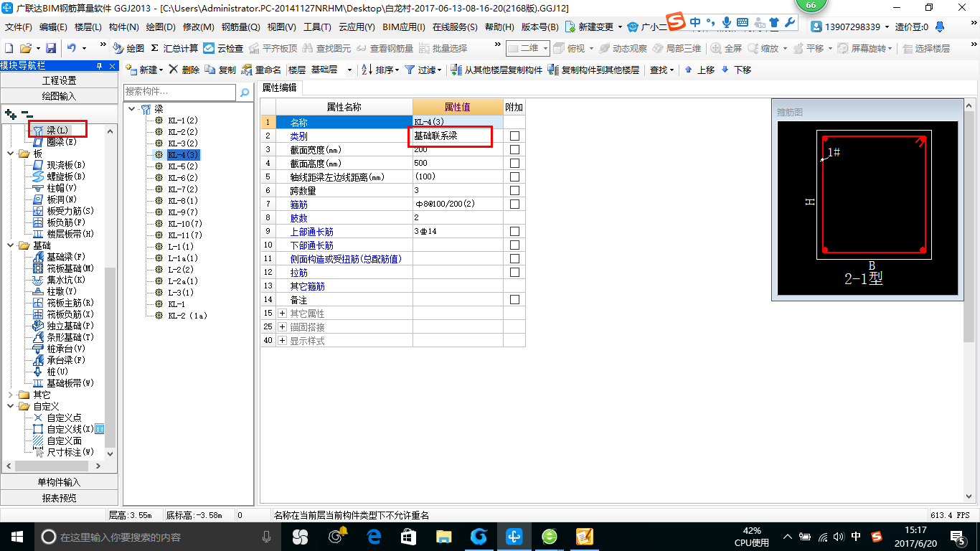Click the save disk icon
The image size is (980, 551).
[51, 48]
